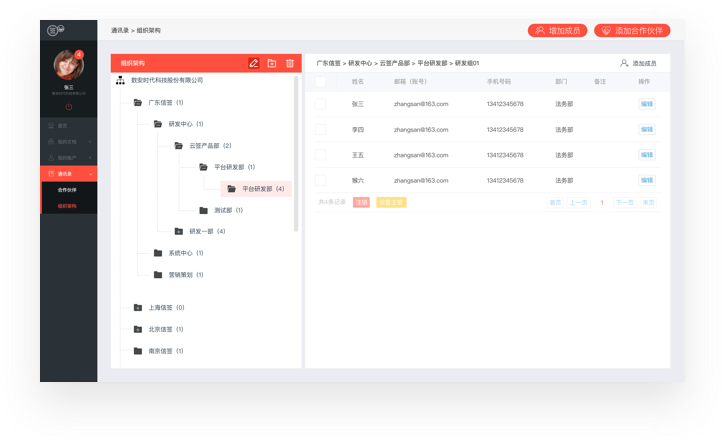Viewport: 724px width, 442px height.
Task: Click the red power icon under the avatar
Action: click(x=69, y=107)
